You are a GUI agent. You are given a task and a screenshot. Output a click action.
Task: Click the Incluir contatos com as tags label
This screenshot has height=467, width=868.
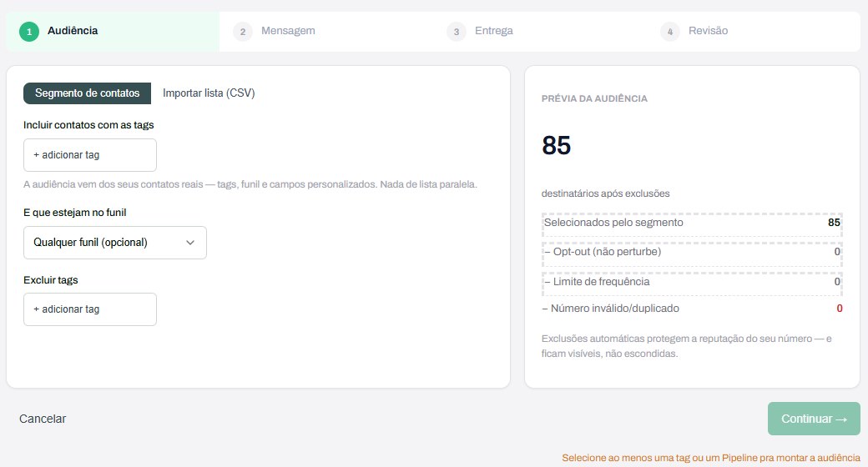point(88,125)
